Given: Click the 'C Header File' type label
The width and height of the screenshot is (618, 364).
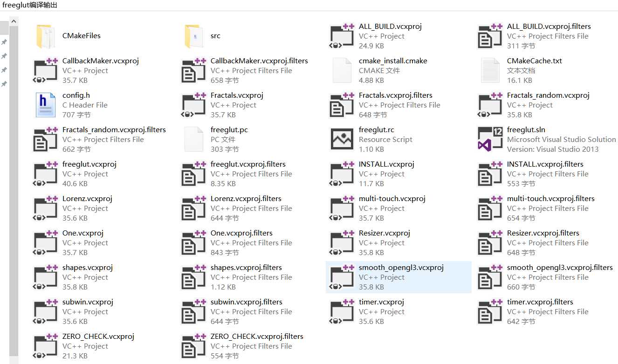Looking at the screenshot, I should click(85, 105).
